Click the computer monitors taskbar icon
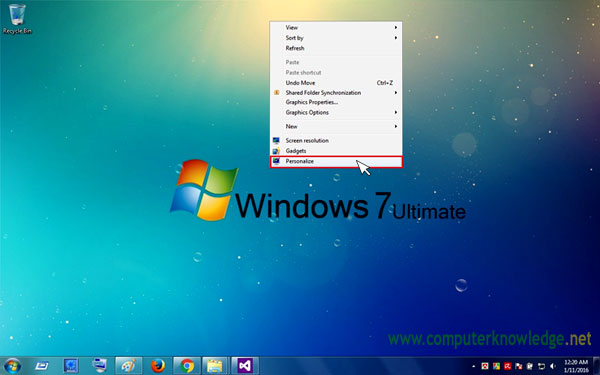The height and width of the screenshot is (375, 600). (99, 366)
